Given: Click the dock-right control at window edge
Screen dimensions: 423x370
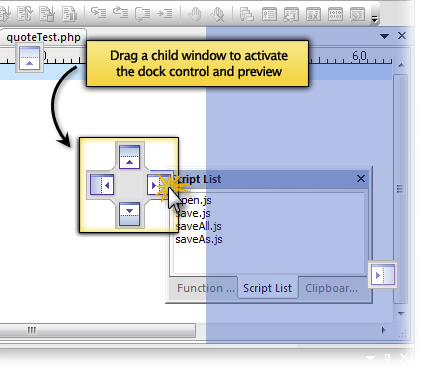Looking at the screenshot, I should pyautogui.click(x=383, y=275).
